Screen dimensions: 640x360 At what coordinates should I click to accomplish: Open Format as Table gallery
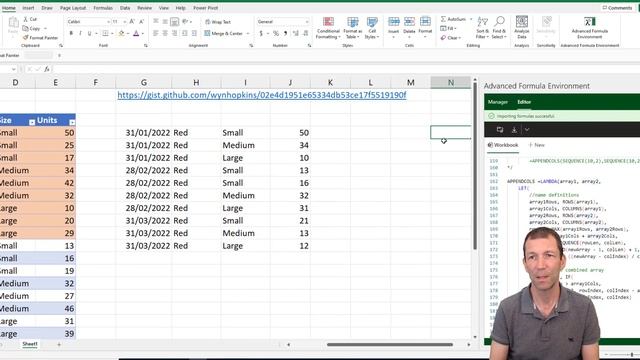tap(353, 28)
